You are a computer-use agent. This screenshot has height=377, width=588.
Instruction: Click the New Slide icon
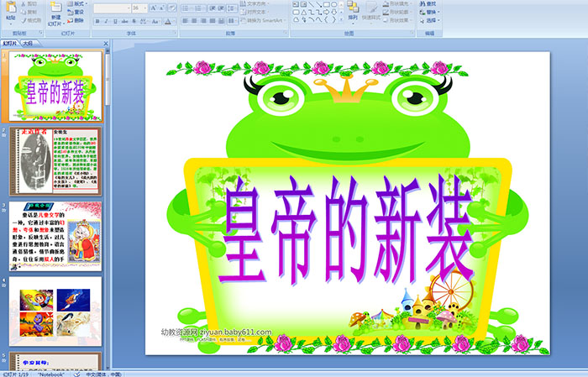click(x=56, y=8)
